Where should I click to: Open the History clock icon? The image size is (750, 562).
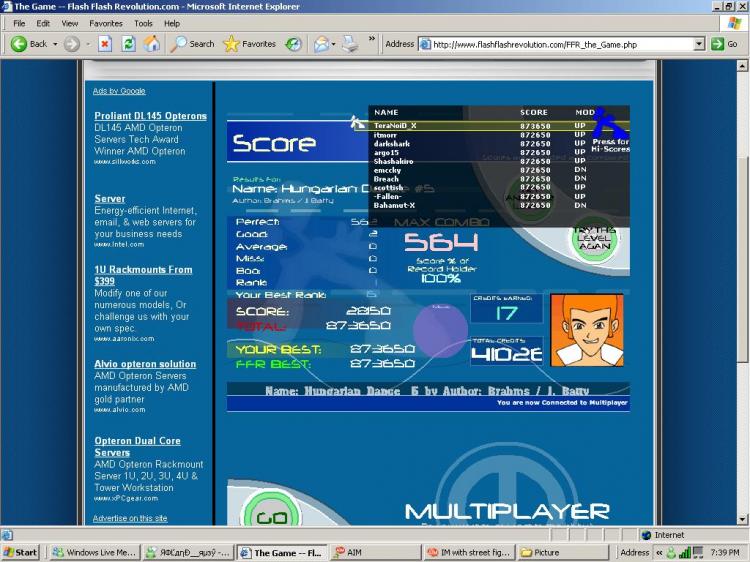[x=293, y=44]
